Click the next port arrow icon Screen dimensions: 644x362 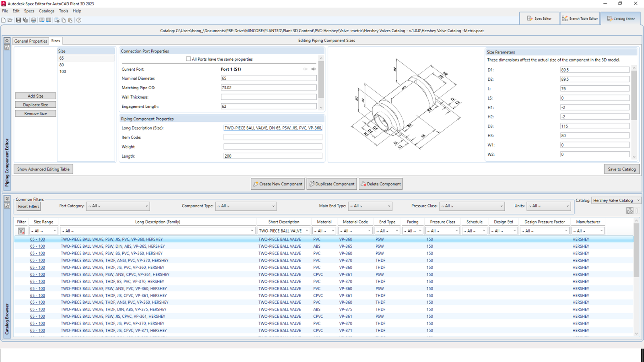(314, 69)
